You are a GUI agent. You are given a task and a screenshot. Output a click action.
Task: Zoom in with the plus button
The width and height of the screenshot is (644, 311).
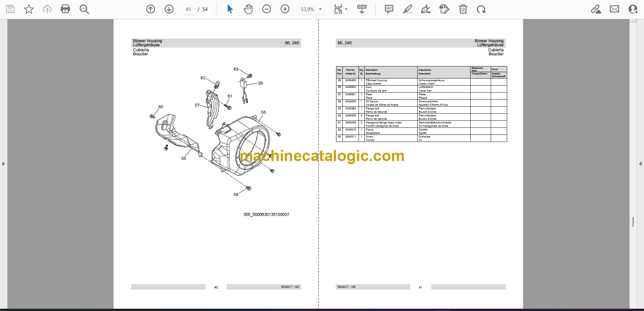click(x=285, y=9)
